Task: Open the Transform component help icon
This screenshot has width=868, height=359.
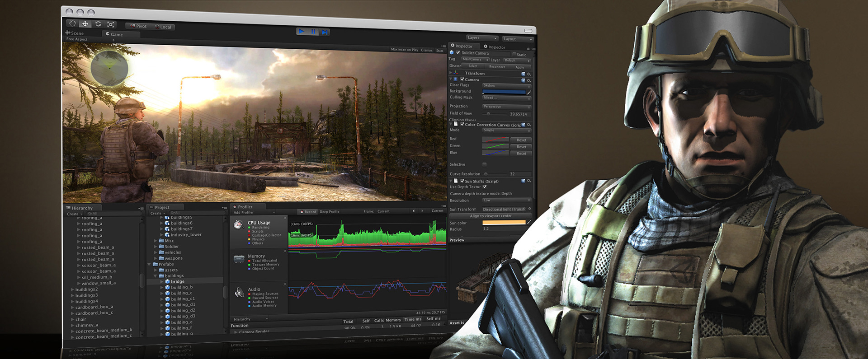Action: click(x=524, y=74)
